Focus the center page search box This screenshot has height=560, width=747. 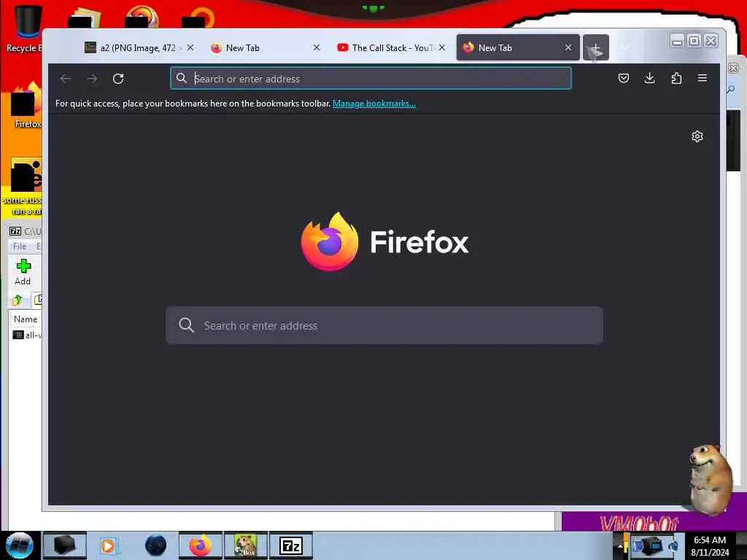click(384, 325)
